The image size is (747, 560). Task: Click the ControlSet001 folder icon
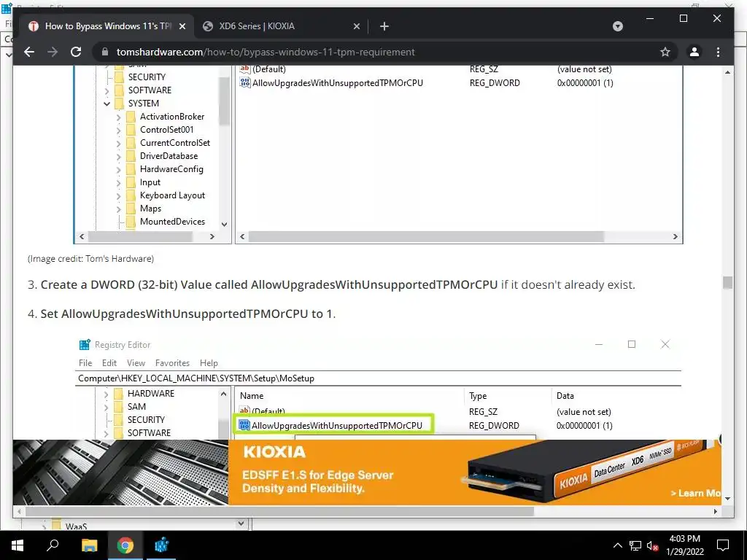point(131,130)
